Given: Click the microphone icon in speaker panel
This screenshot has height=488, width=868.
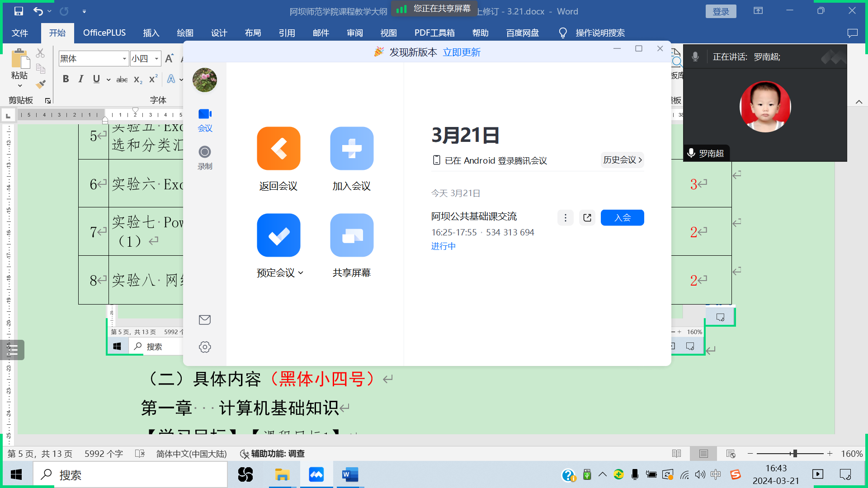Looking at the screenshot, I should click(695, 56).
